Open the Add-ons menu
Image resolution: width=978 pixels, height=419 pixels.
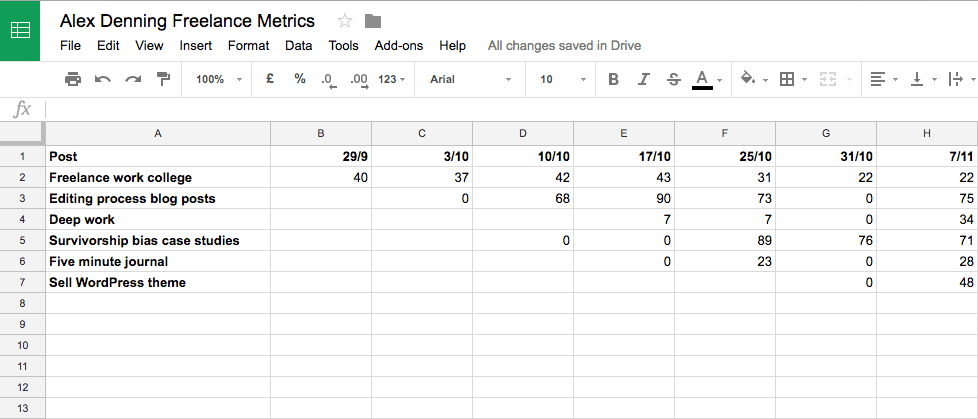point(399,46)
